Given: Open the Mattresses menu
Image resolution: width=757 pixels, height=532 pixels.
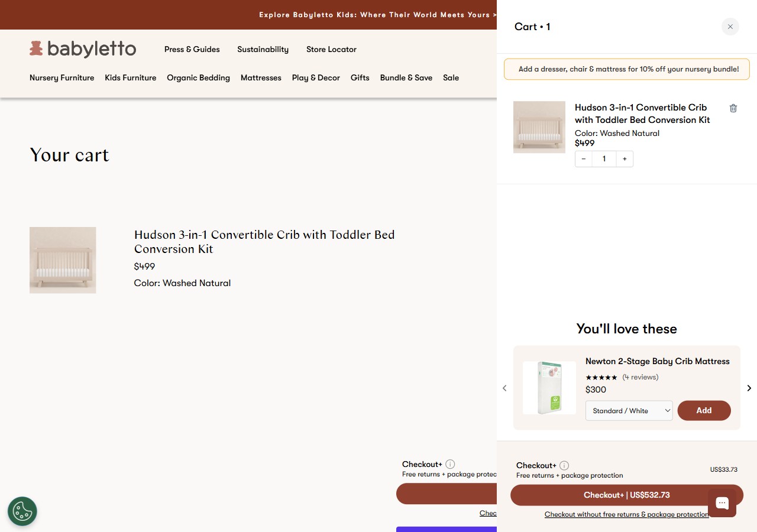Looking at the screenshot, I should pos(261,77).
